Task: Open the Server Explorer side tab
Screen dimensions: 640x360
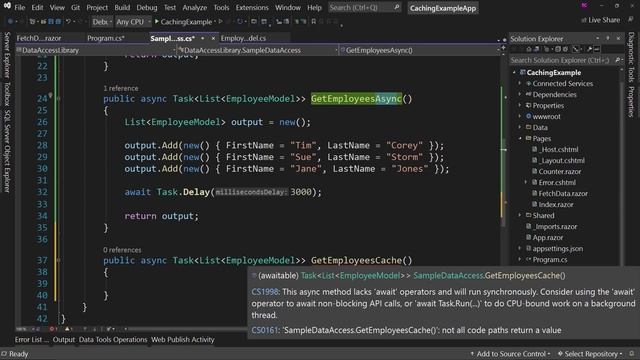Action: tap(7, 55)
